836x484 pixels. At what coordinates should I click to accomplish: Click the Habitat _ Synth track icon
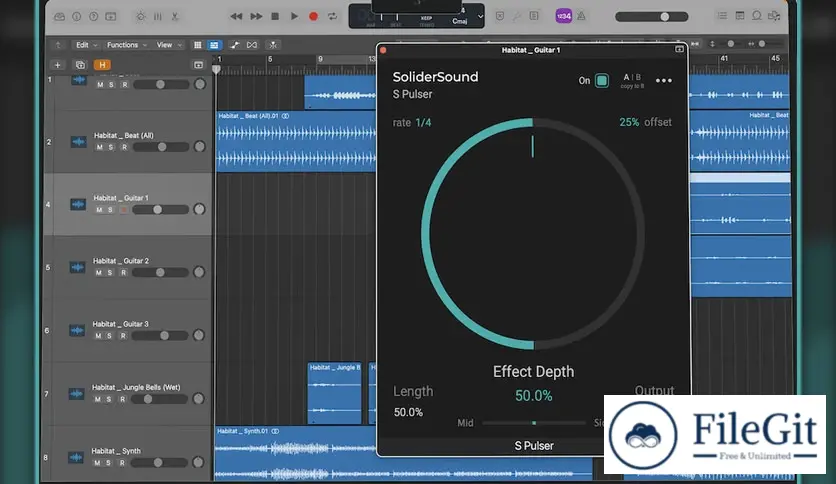pos(76,457)
